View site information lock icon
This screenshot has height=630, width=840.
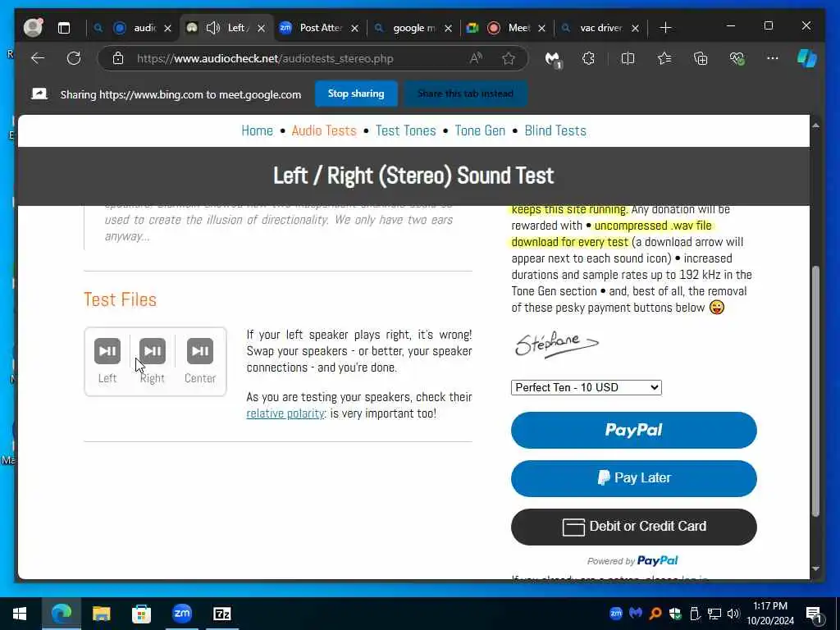pos(118,58)
